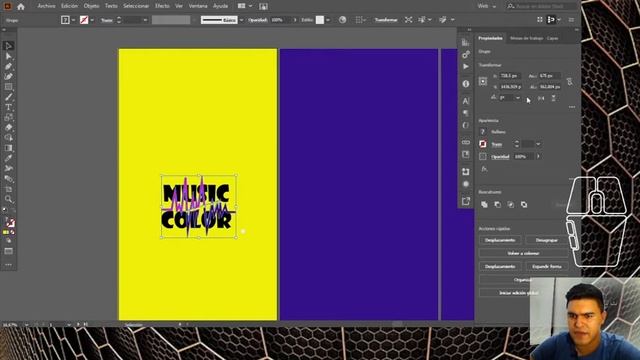Click the Relleno fill swatch in Properties
640x360 pixels.
[483, 131]
